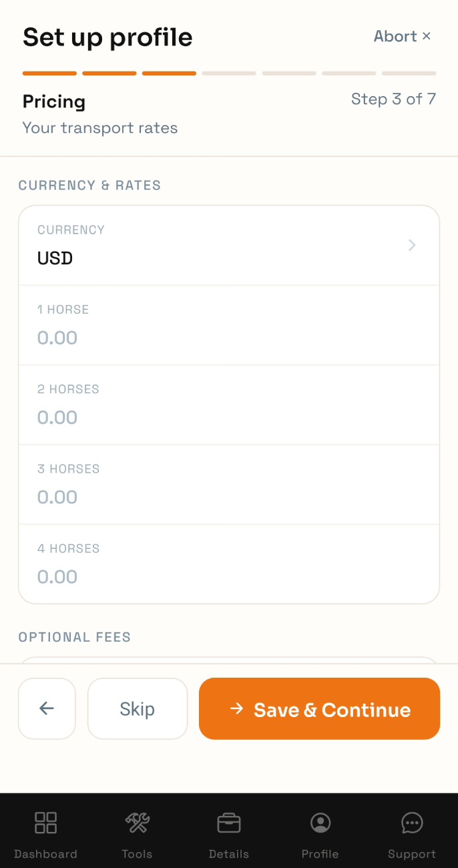Open the Profile person icon

[320, 823]
